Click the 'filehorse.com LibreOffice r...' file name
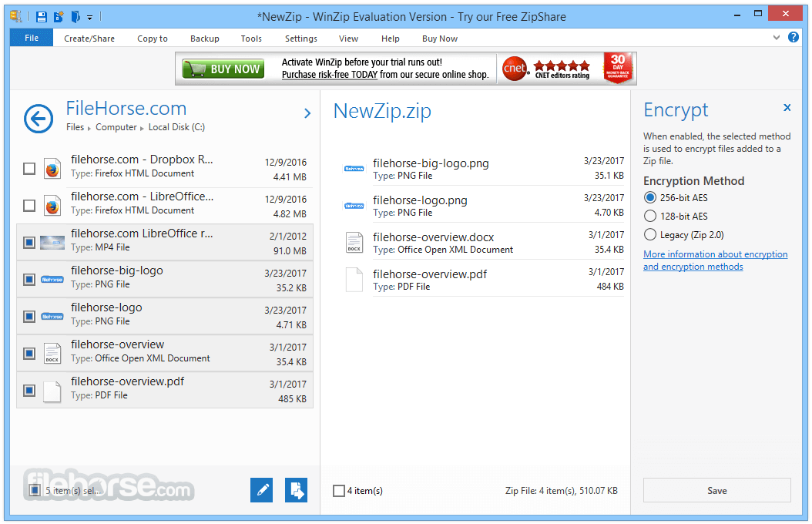812x524 pixels. coord(142,233)
